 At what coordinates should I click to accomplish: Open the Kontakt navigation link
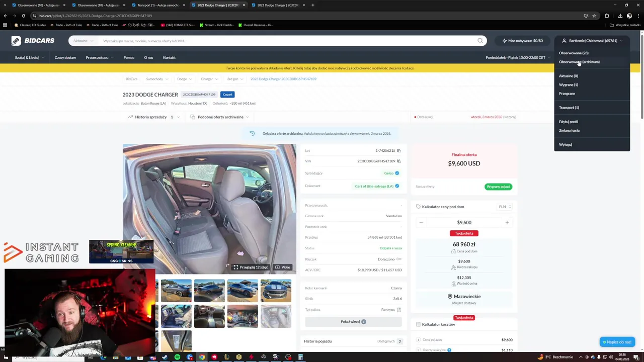pyautogui.click(x=169, y=57)
